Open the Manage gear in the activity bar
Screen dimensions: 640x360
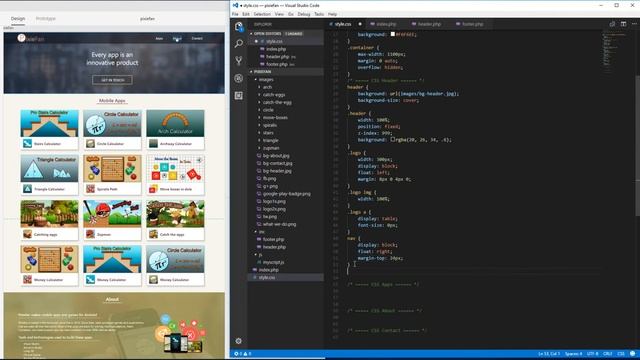pyautogui.click(x=239, y=341)
